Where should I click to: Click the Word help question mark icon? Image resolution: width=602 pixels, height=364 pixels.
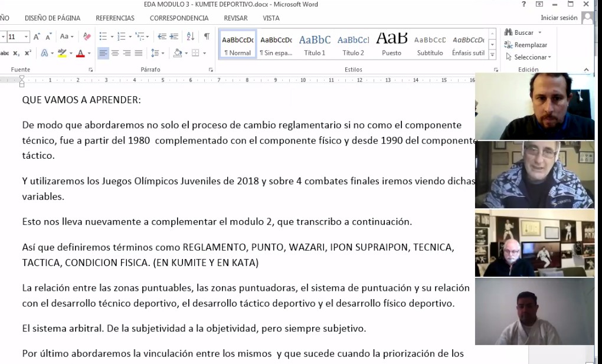tap(524, 5)
